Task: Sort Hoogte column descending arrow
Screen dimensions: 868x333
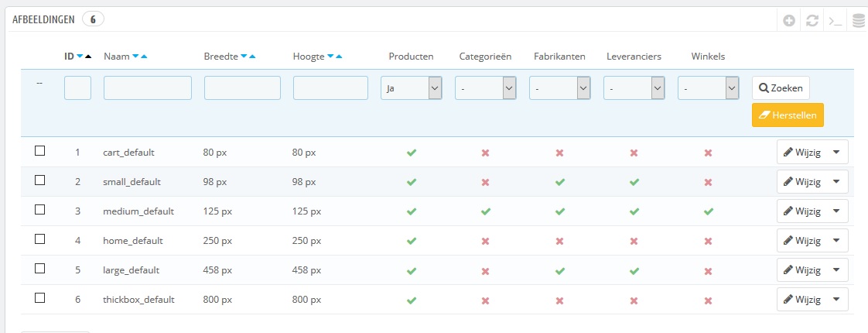Action: click(x=330, y=57)
